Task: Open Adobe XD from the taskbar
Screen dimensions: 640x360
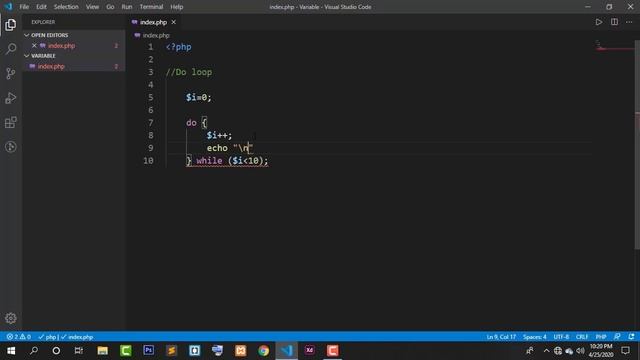Action: (309, 351)
